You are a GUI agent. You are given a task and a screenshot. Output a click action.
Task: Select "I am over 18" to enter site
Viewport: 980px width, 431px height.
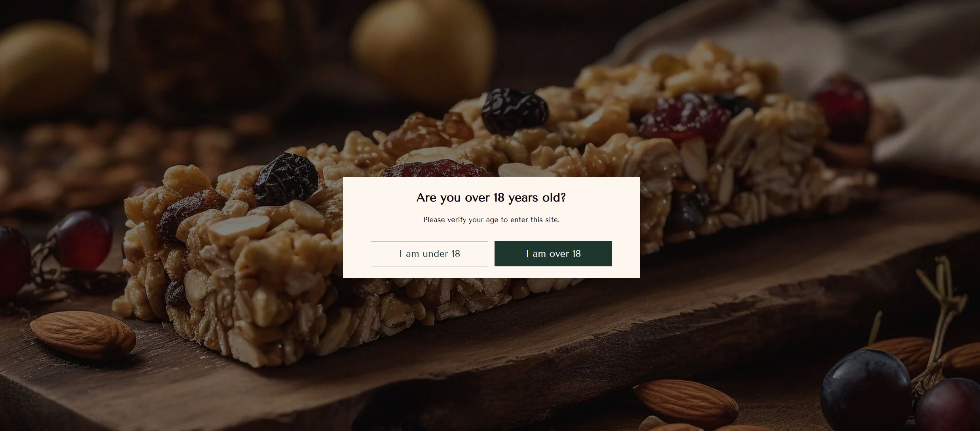pyautogui.click(x=553, y=254)
